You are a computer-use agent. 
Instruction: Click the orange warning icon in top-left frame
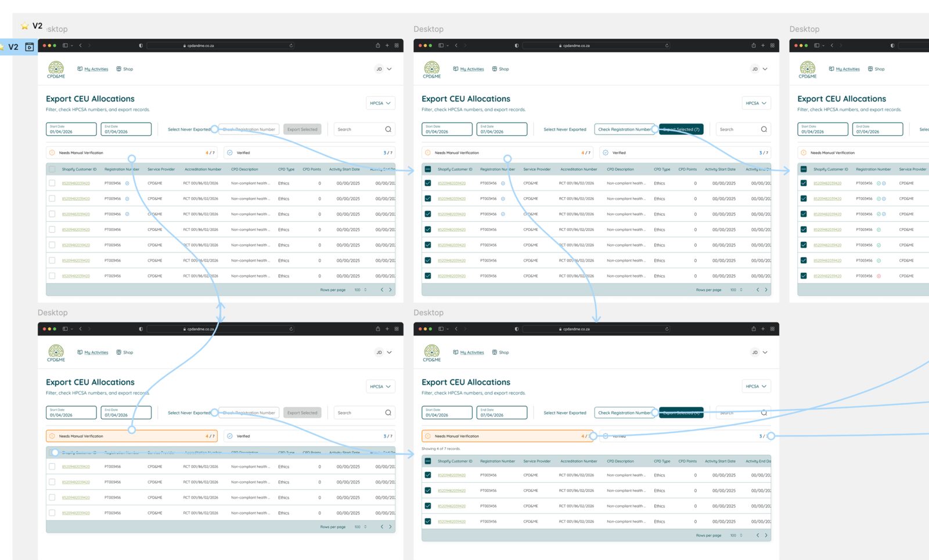click(x=52, y=153)
